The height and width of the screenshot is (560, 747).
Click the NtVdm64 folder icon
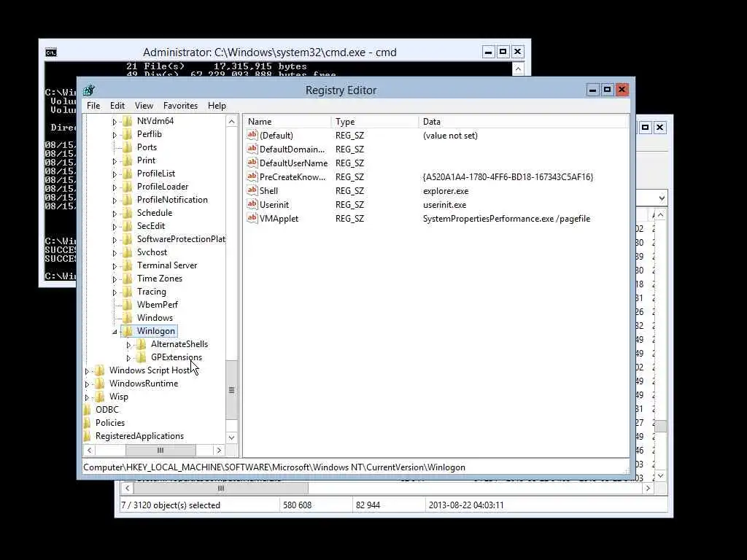tap(127, 121)
